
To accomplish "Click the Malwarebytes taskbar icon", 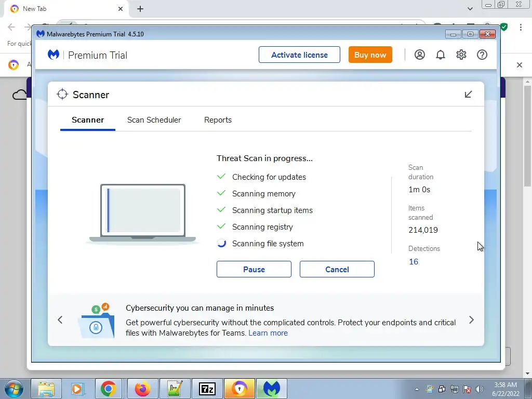I will click(271, 389).
